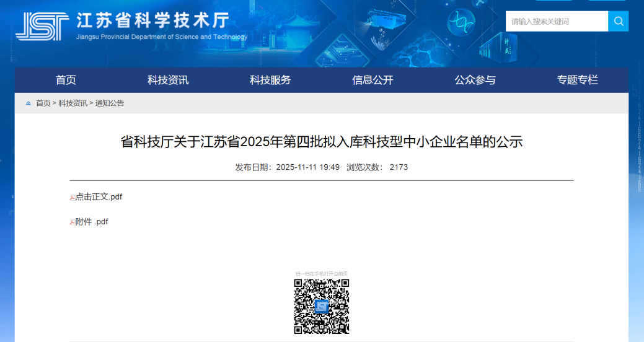Image resolution: width=644 pixels, height=342 pixels.
Task: Go to 通知公告 via the breadcrumb
Action: [110, 103]
